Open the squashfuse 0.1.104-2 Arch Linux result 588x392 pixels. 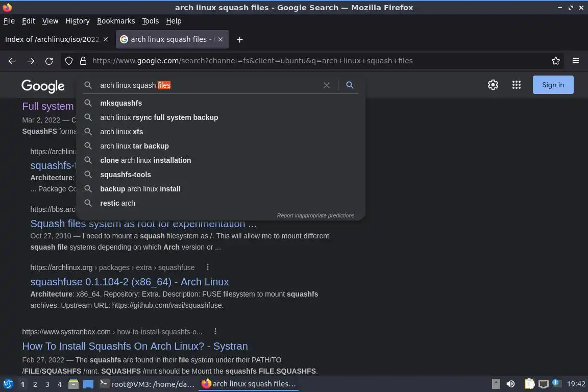pos(129,282)
